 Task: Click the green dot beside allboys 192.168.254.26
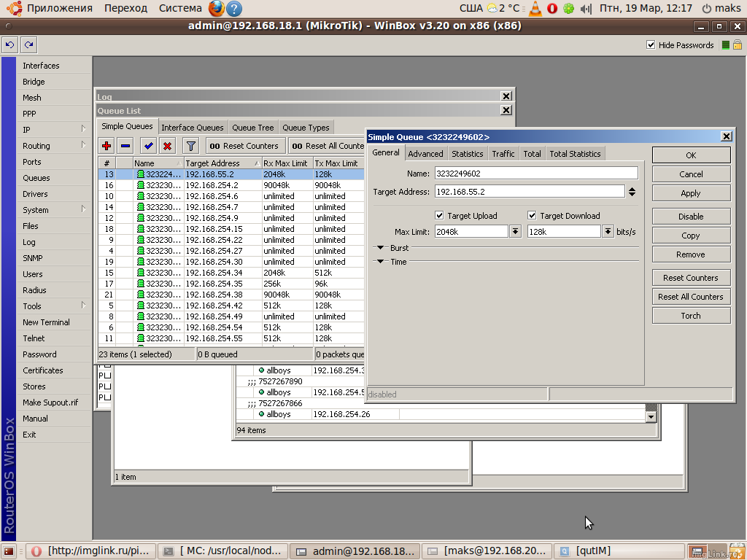click(262, 414)
